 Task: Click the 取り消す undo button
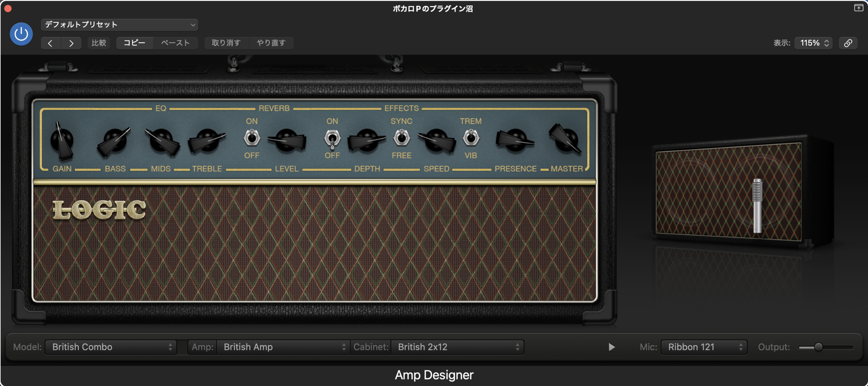point(226,43)
